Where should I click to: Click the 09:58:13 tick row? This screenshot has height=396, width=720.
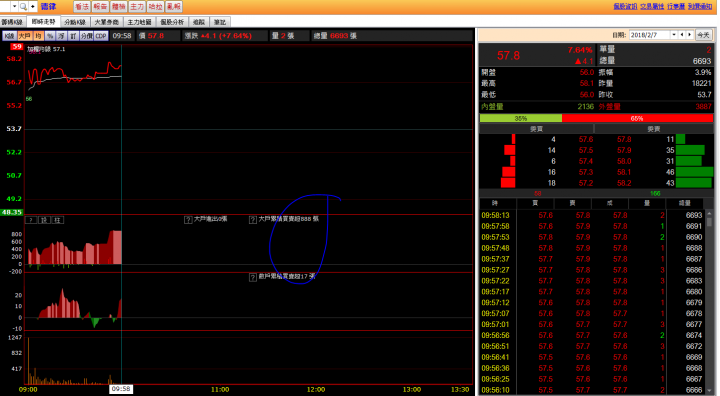pos(592,215)
